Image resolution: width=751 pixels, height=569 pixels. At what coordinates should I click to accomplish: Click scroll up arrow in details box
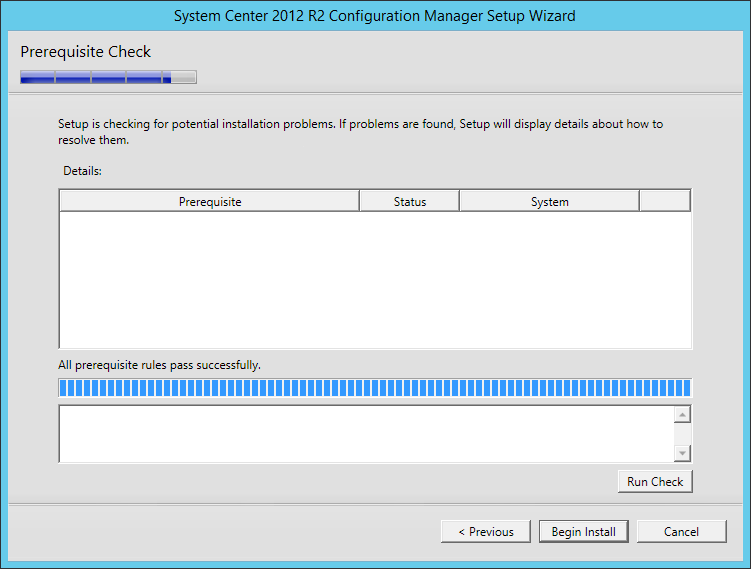click(682, 414)
